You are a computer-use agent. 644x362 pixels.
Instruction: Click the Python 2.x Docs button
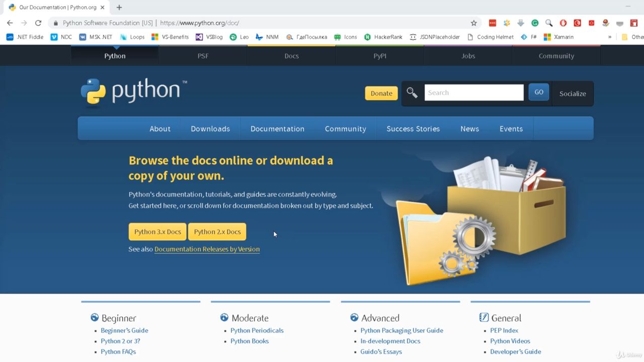(217, 232)
